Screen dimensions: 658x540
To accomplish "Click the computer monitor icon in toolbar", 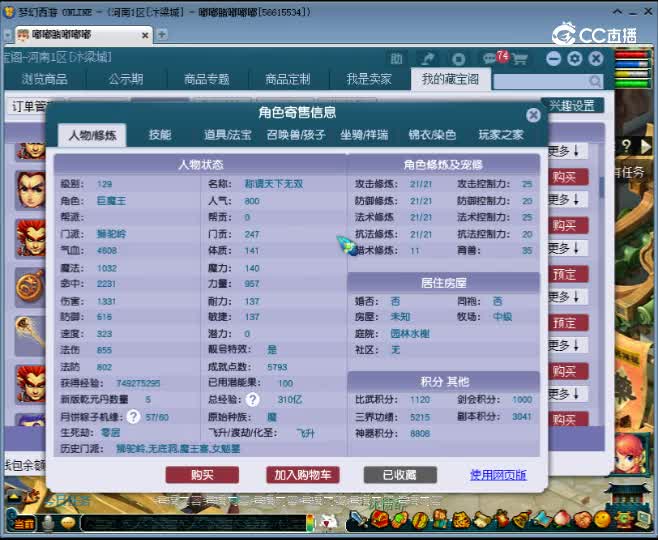I will (x=642, y=520).
